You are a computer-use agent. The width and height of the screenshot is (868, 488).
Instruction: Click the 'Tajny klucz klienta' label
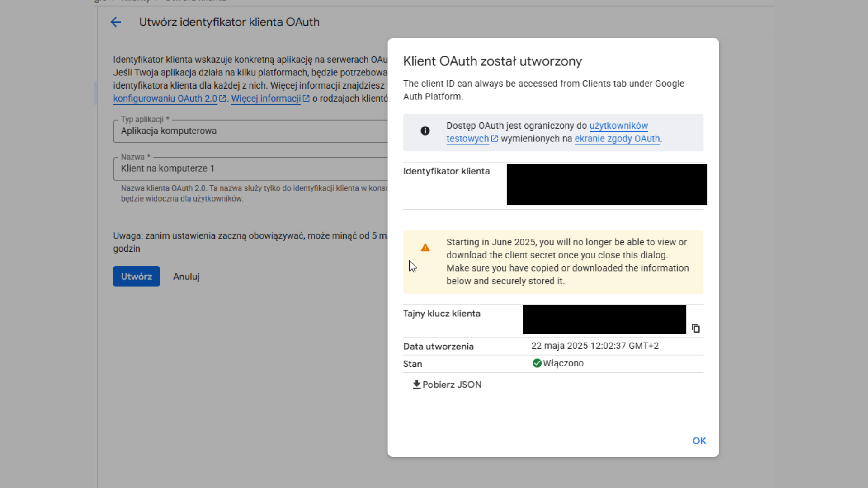click(442, 314)
